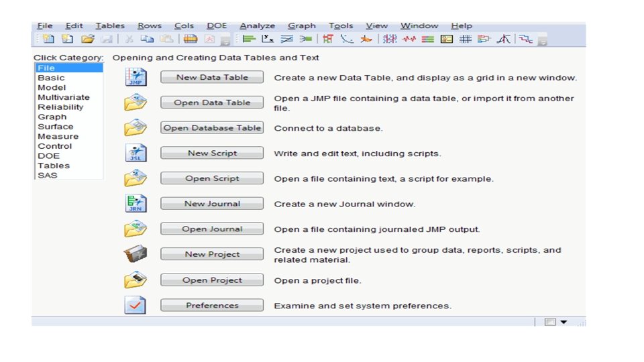Click the checkmark icon beside Preferences
The width and height of the screenshot is (644, 362).
136,306
